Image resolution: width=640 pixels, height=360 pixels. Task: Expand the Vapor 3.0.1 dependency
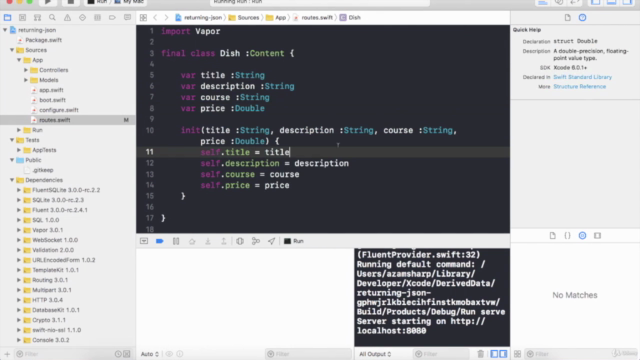(19, 230)
